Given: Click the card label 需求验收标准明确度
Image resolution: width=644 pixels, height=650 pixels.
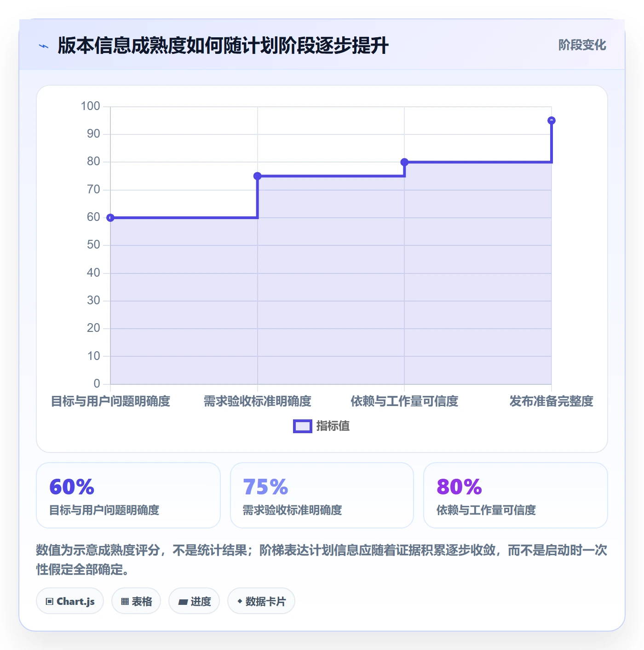Looking at the screenshot, I should tap(293, 510).
